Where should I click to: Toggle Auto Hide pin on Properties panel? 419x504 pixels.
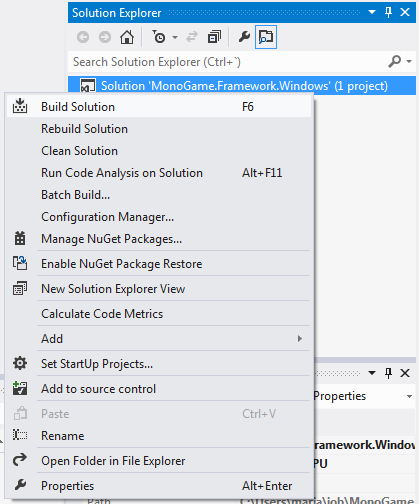point(388,373)
